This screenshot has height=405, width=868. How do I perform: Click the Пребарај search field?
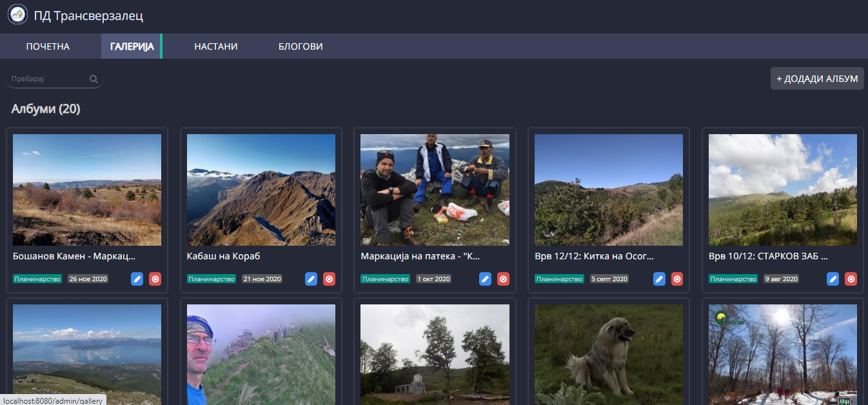coord(48,79)
